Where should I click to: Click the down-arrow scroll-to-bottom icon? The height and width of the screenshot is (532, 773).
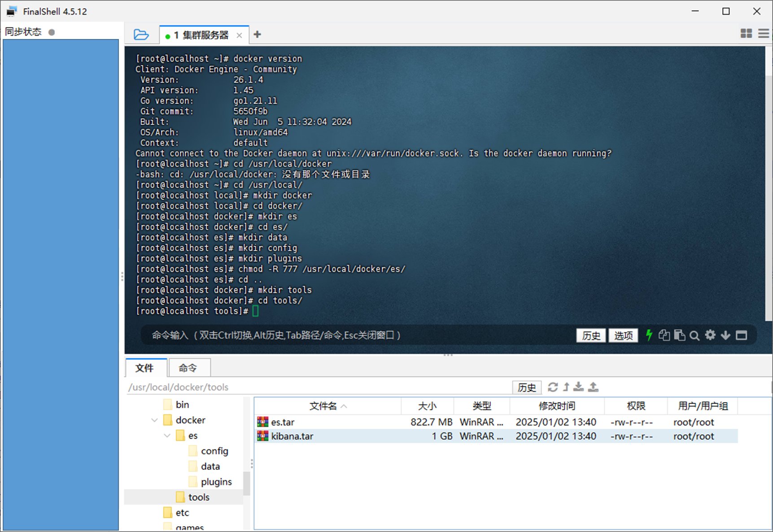click(725, 336)
